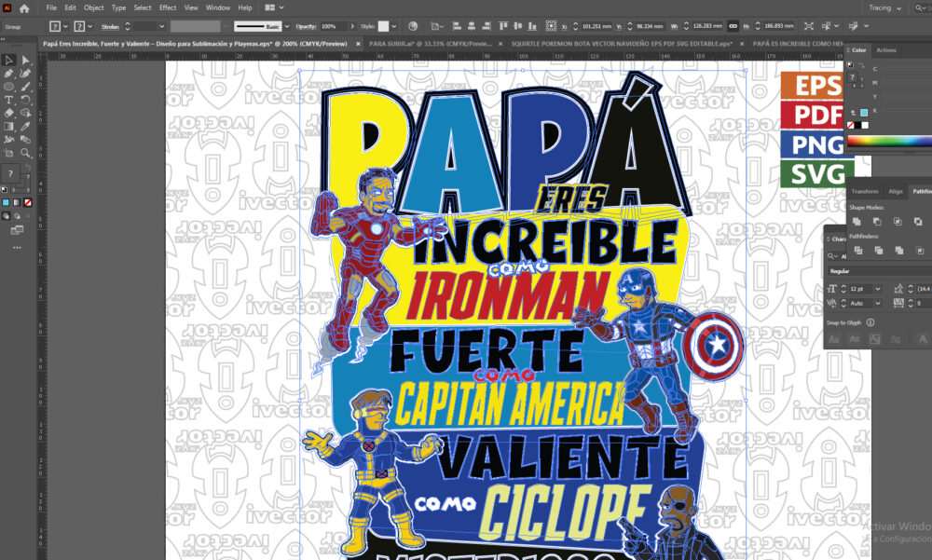Activate the Zoom magnifier tool
932x560 pixels.
[25, 153]
